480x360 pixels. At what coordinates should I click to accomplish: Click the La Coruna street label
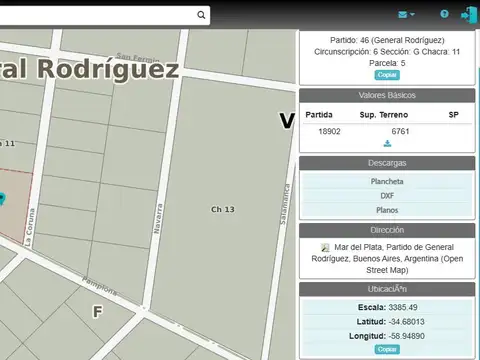tap(29, 227)
